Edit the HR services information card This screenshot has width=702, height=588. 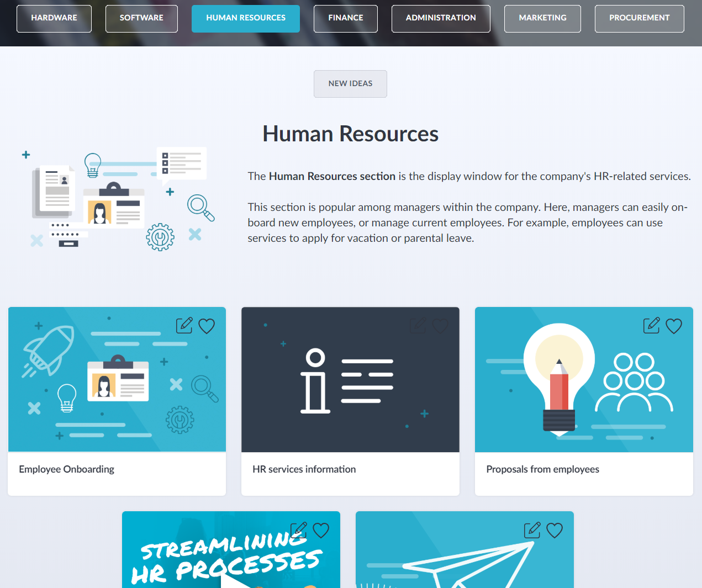tap(418, 325)
